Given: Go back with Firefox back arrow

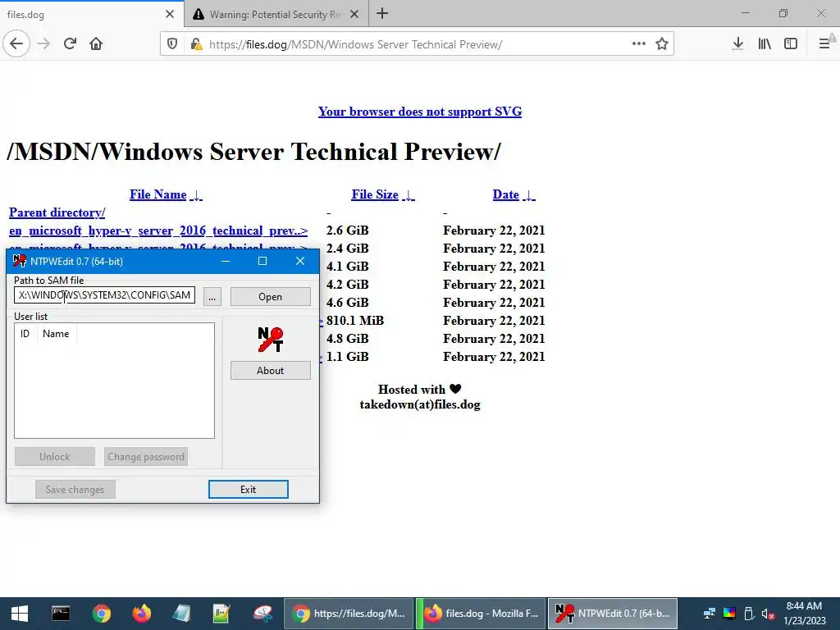Looking at the screenshot, I should click(x=16, y=43).
